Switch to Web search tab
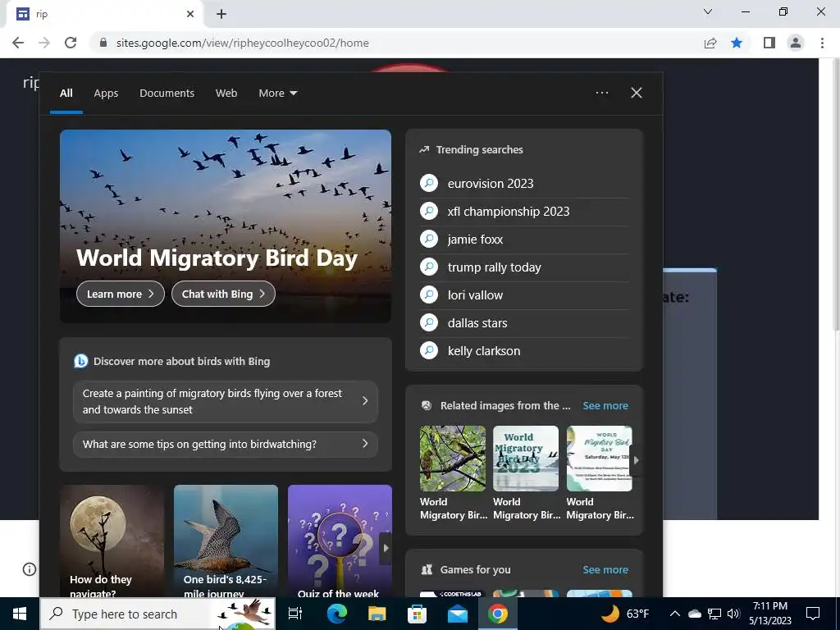The width and height of the screenshot is (840, 630). point(226,94)
